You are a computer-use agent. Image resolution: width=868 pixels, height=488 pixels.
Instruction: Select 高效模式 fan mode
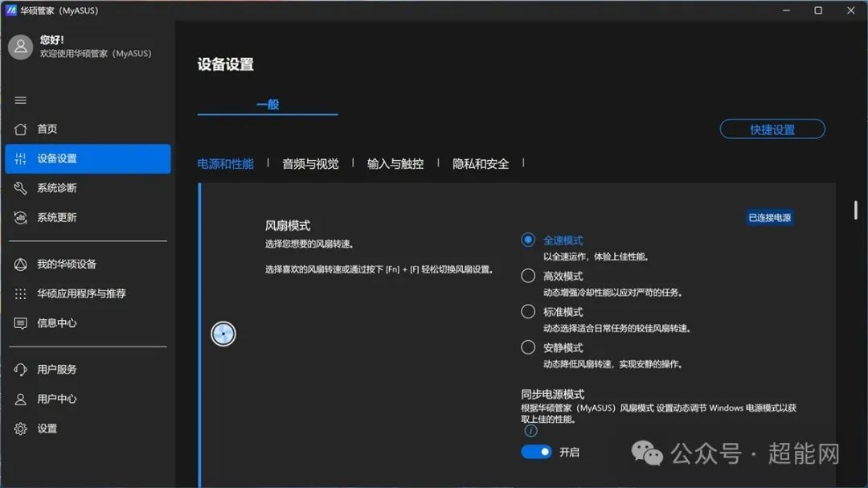click(x=528, y=276)
